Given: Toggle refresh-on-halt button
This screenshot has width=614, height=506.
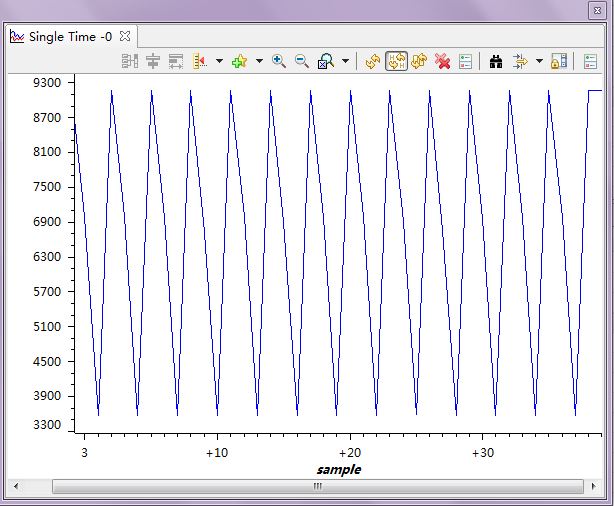Looking at the screenshot, I should [396, 61].
